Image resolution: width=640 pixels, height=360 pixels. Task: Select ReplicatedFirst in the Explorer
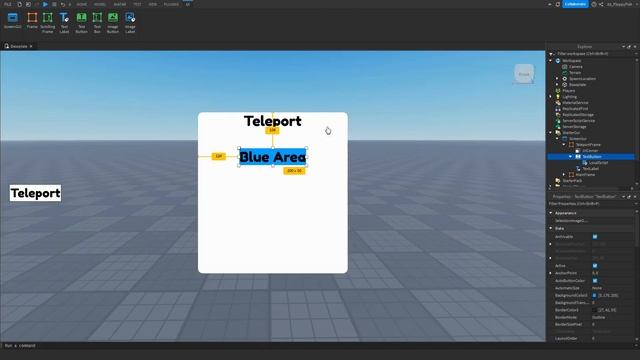click(x=575, y=109)
